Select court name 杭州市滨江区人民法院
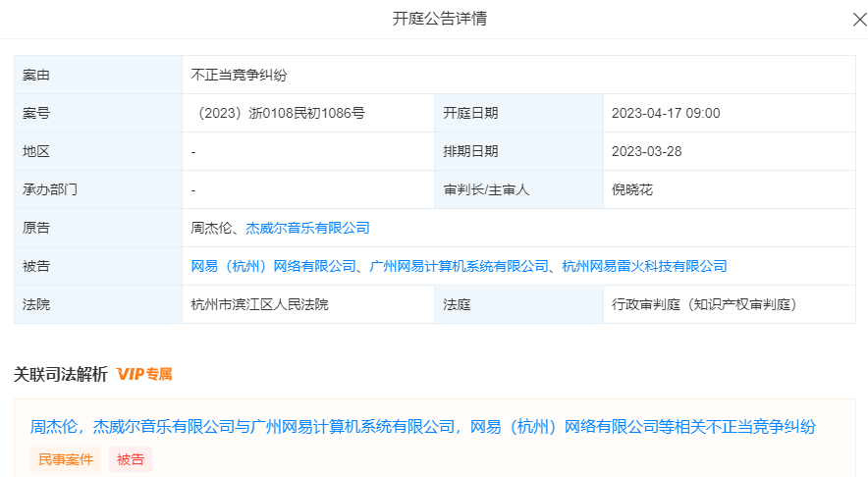The height and width of the screenshot is (477, 868). click(x=259, y=304)
